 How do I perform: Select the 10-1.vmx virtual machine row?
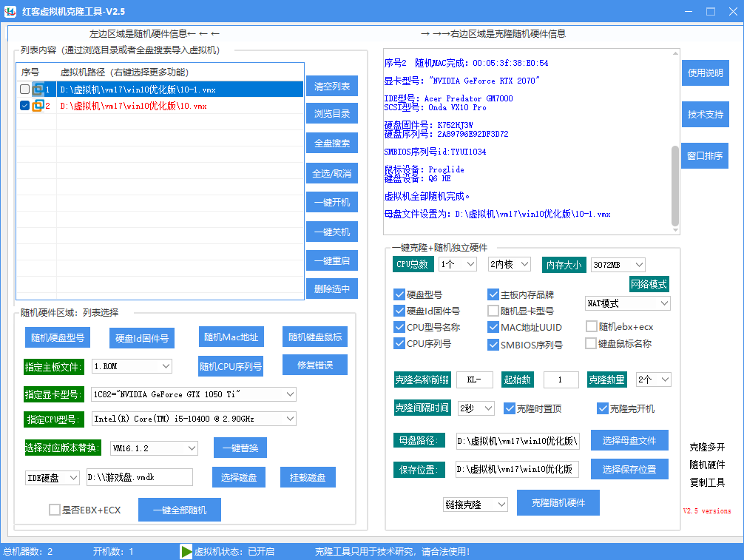[177, 90]
